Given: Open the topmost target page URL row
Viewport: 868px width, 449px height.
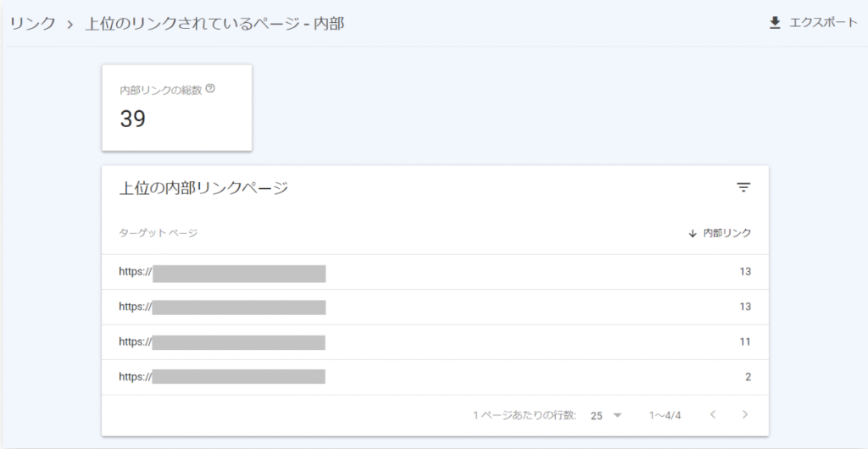Looking at the screenshot, I should [222, 272].
